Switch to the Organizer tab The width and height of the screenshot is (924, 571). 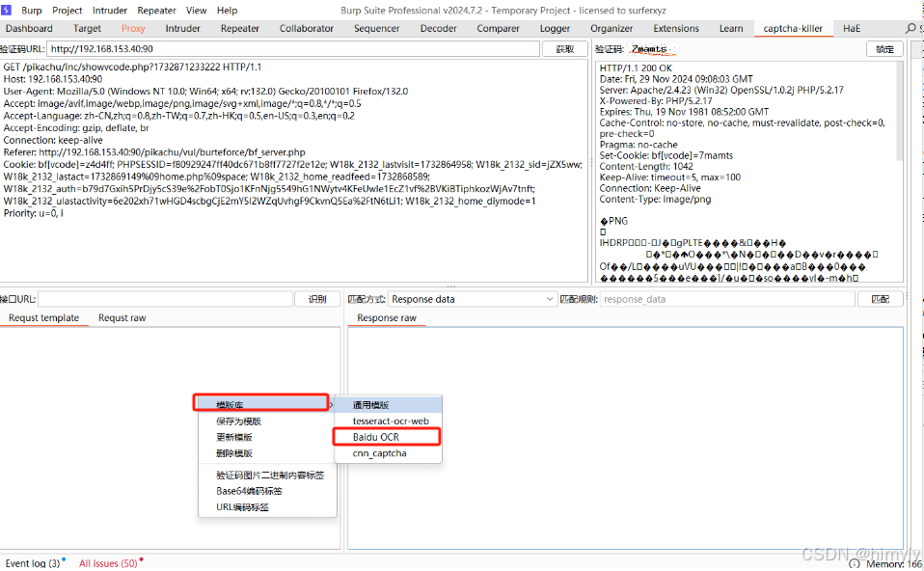click(611, 28)
